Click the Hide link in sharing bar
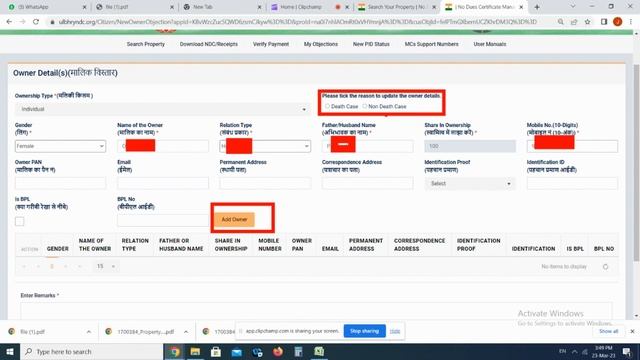 point(395,331)
